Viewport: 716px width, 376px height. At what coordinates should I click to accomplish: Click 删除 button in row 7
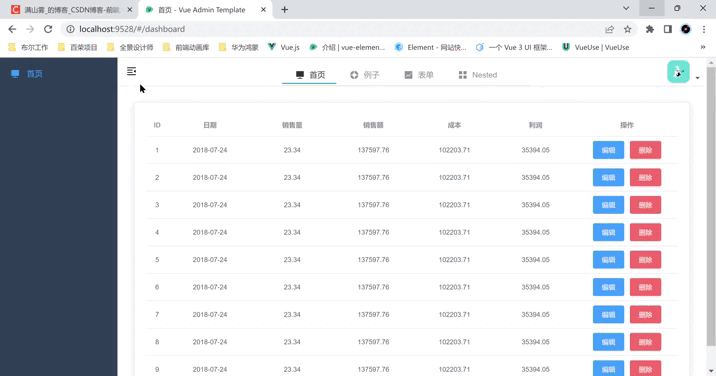point(645,314)
